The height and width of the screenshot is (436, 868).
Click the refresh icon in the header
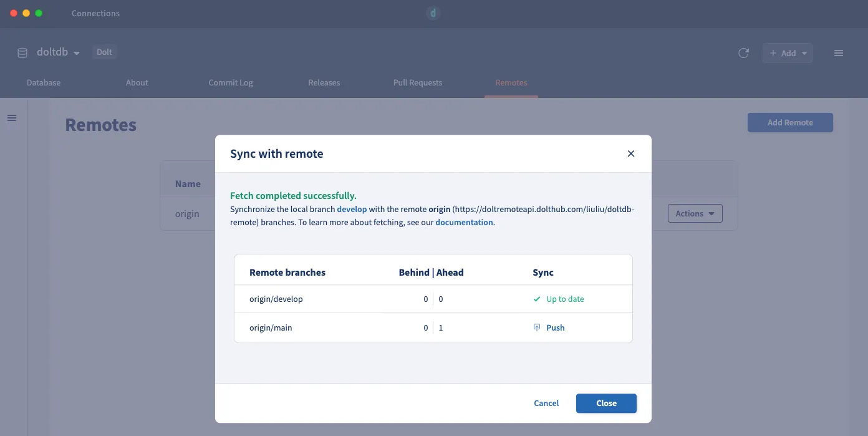pyautogui.click(x=743, y=53)
